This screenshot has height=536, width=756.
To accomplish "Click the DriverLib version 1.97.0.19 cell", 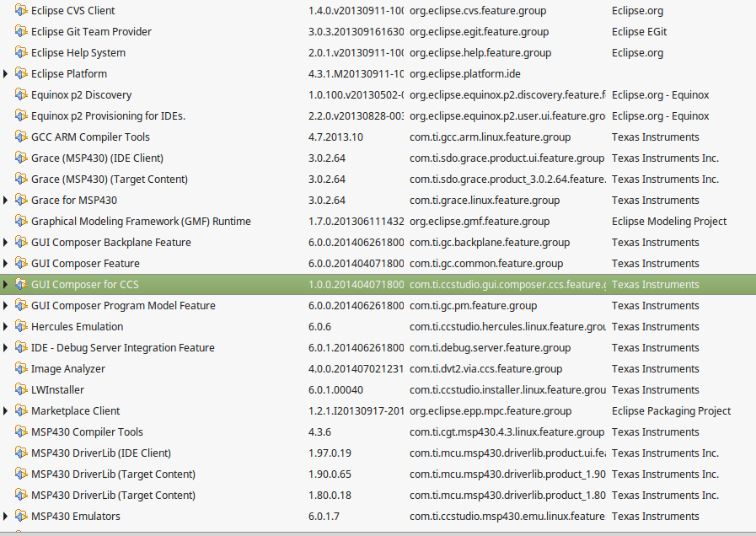I will (x=330, y=453).
